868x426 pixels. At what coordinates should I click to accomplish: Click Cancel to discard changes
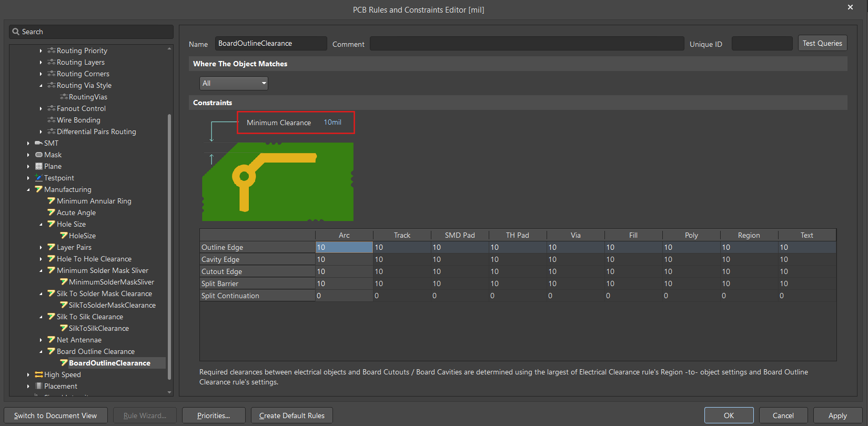[x=783, y=415]
